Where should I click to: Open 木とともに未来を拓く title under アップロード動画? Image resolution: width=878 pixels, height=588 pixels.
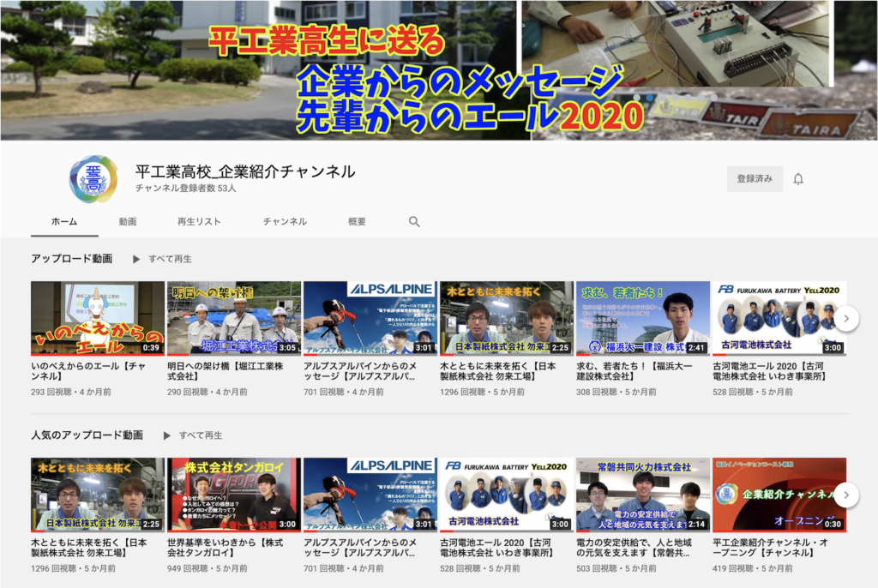coord(498,371)
